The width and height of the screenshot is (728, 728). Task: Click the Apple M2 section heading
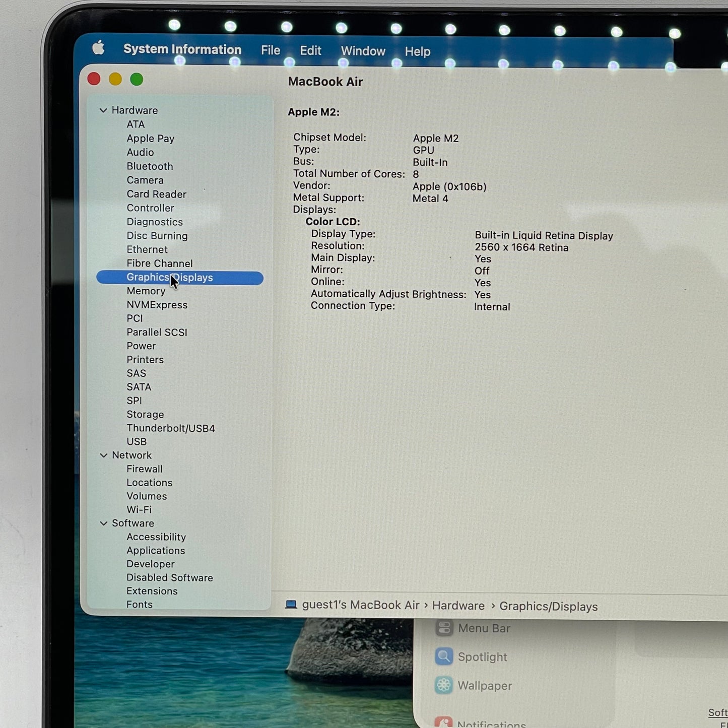(x=313, y=112)
